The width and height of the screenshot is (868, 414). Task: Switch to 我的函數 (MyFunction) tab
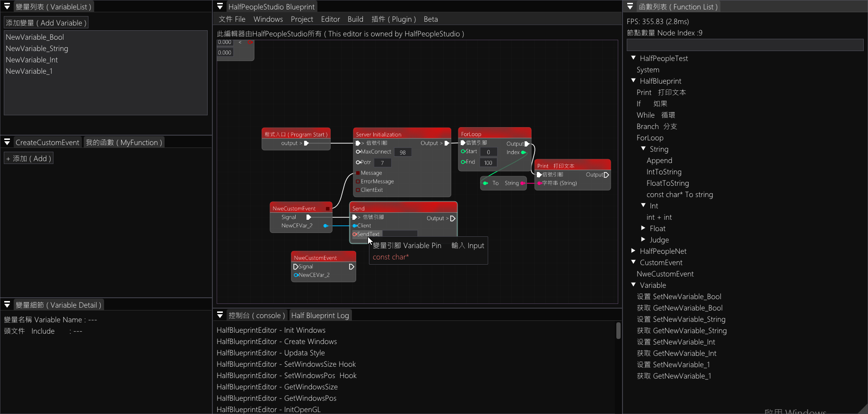(x=124, y=142)
